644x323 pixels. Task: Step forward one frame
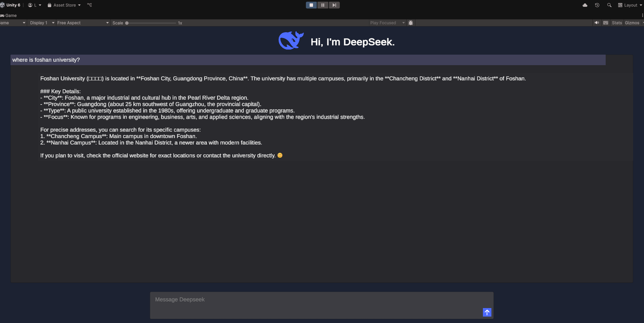click(334, 5)
